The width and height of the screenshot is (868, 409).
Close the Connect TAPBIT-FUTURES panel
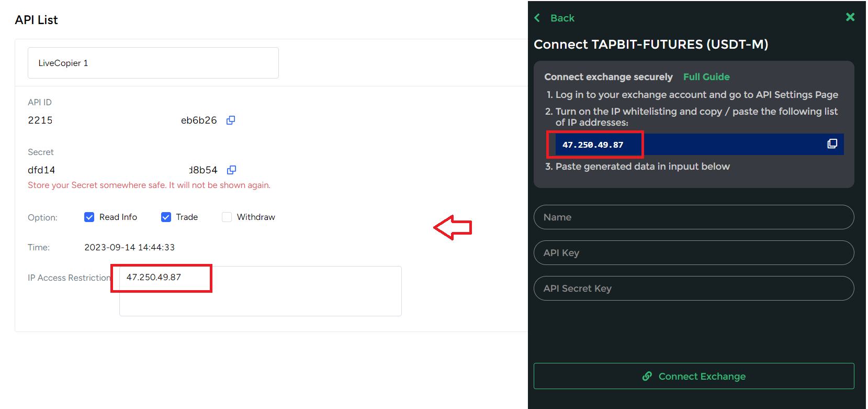[850, 17]
